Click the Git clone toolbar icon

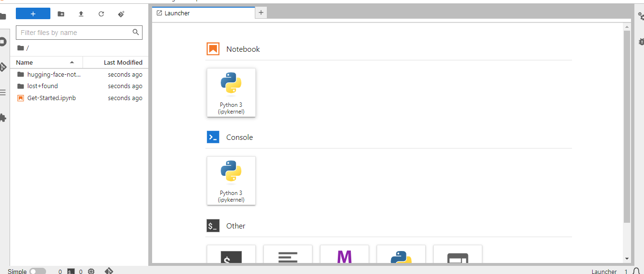click(121, 14)
